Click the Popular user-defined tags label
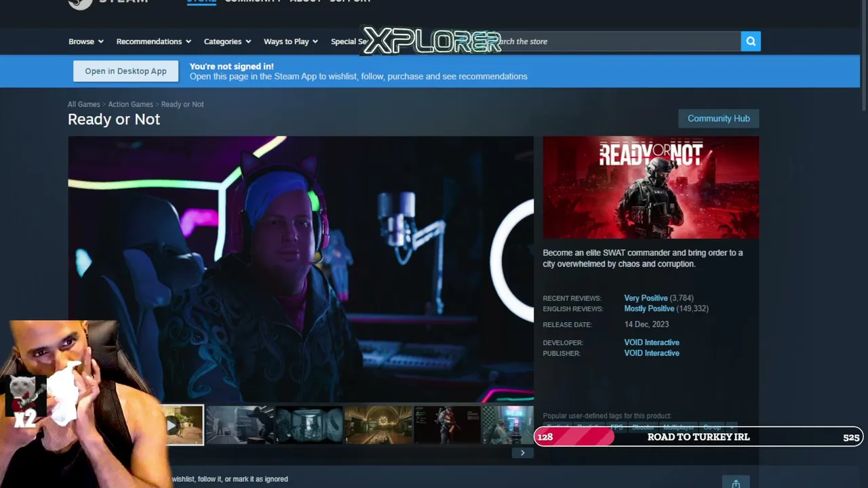This screenshot has width=868, height=488. click(x=607, y=415)
